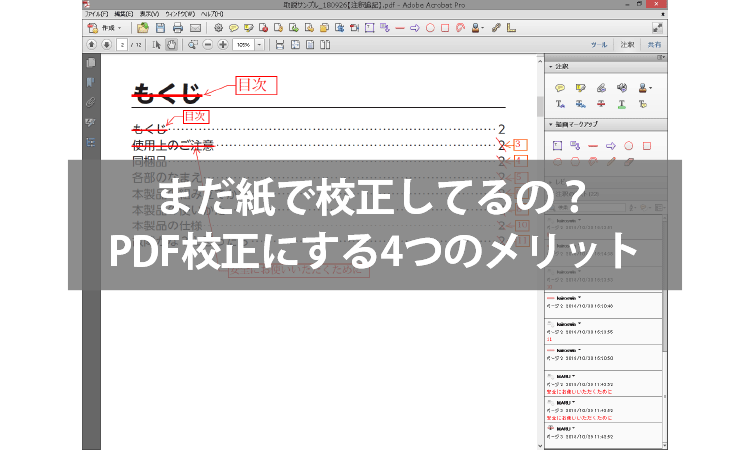Open the zoom level dropdown arrow

point(259,44)
